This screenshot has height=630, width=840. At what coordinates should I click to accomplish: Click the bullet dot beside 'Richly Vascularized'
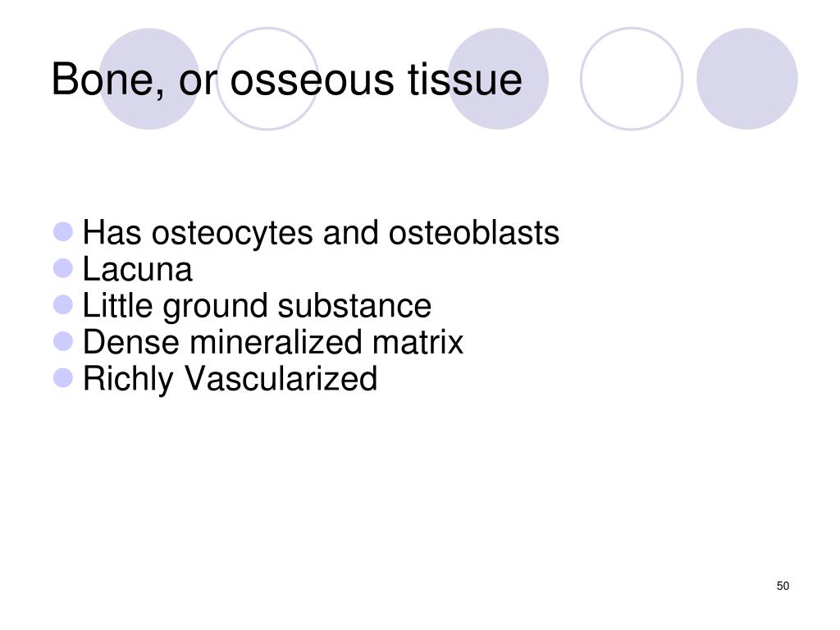[63, 377]
